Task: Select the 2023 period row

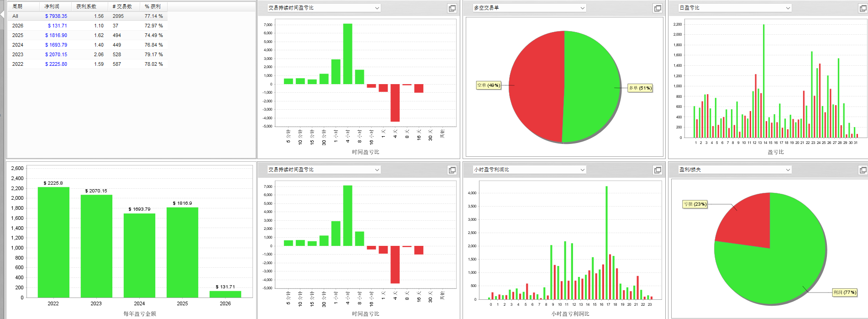Action: [18, 54]
